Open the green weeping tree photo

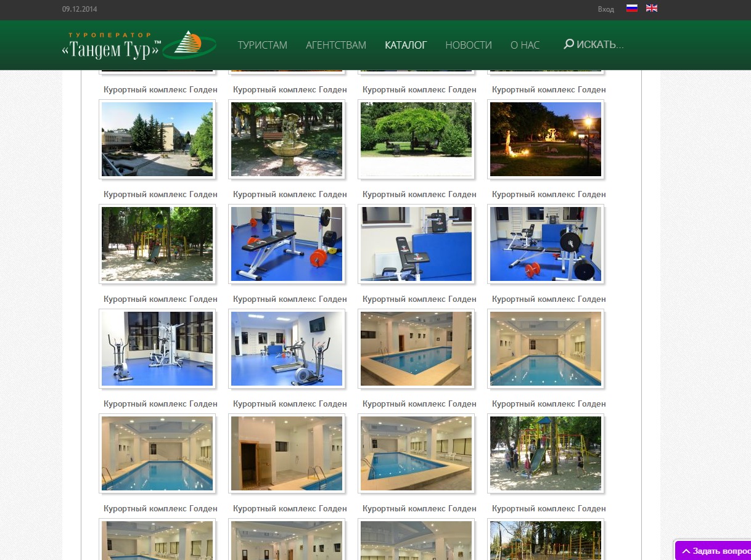point(416,139)
